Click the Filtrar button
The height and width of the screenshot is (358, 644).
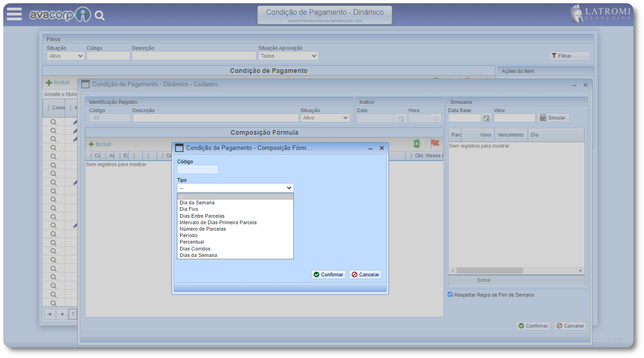click(568, 56)
